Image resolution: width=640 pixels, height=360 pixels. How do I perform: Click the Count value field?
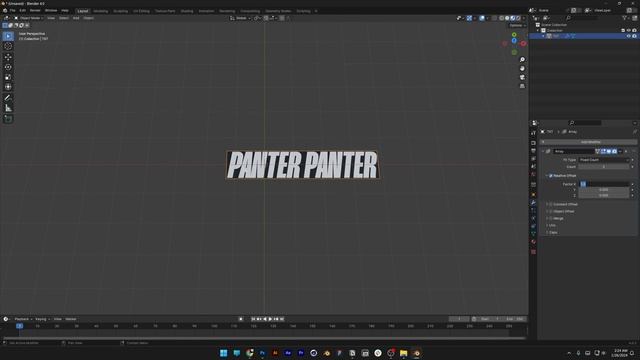[x=604, y=167]
